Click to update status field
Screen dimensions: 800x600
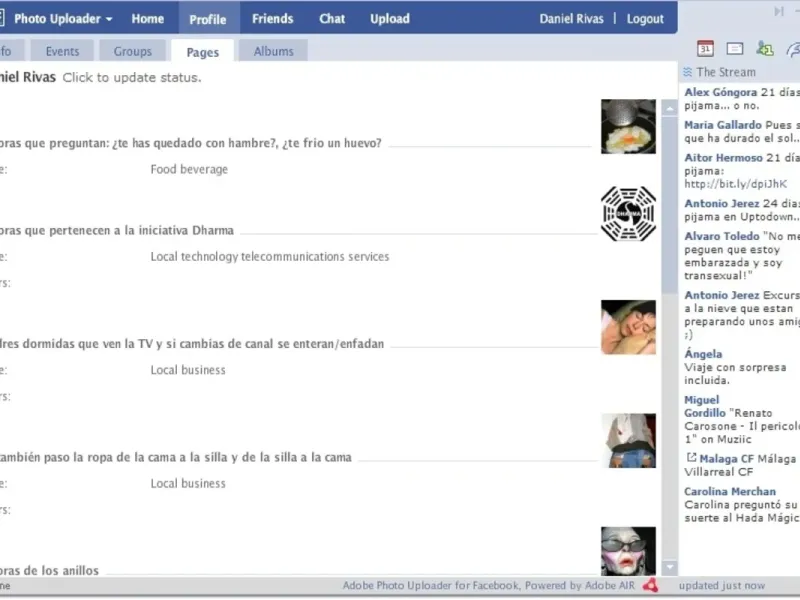[132, 78]
